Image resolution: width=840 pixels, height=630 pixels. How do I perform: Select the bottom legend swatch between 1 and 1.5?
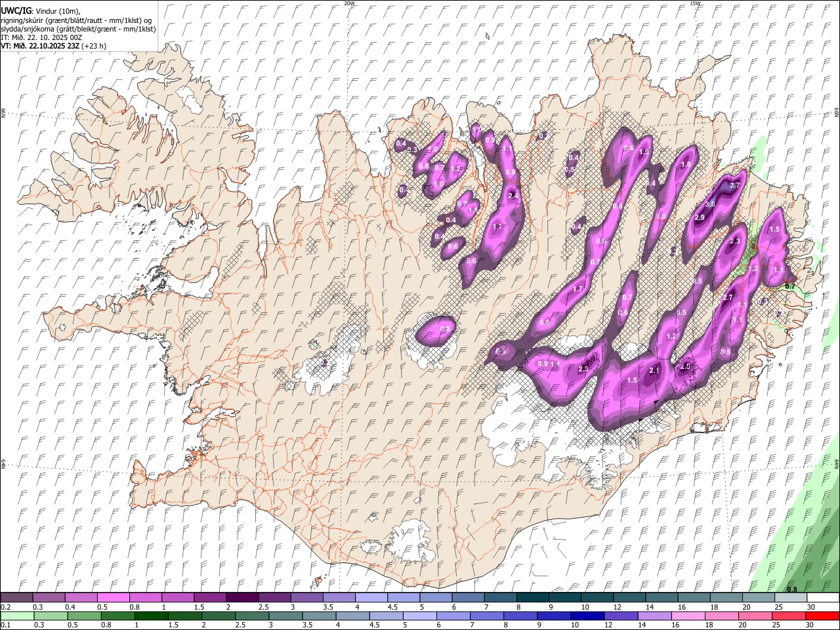[151, 616]
